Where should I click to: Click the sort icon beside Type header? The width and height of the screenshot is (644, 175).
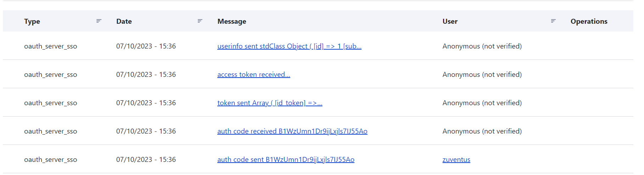(x=99, y=21)
